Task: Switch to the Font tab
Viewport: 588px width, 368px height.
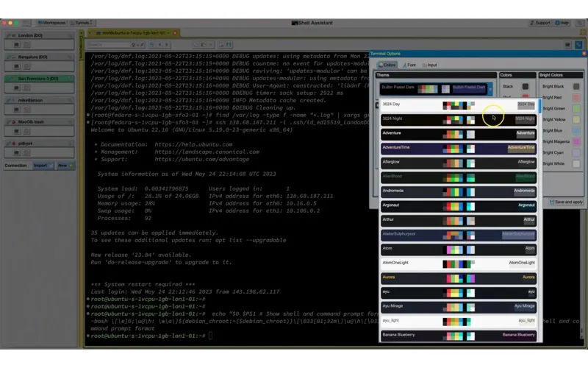Action: [x=409, y=65]
